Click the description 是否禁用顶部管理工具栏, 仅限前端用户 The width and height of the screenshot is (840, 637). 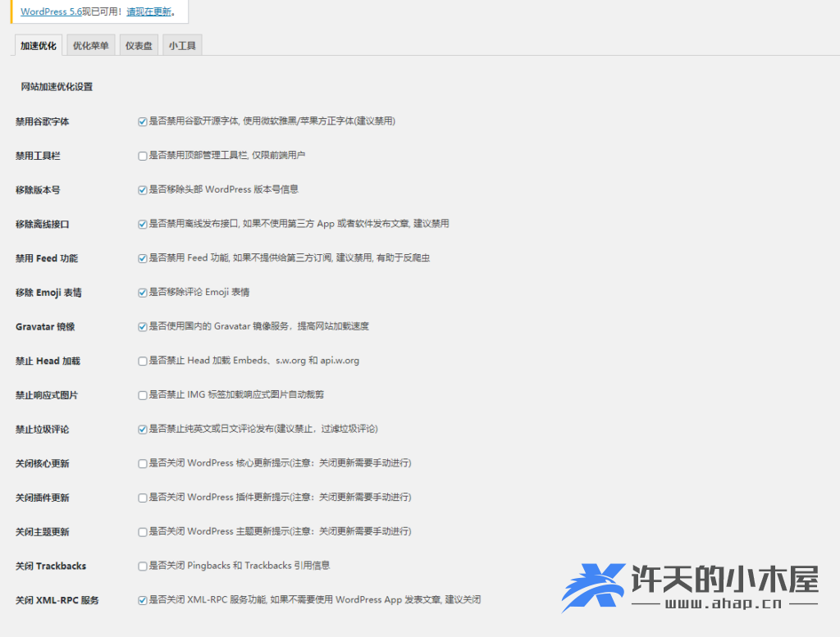point(227,155)
